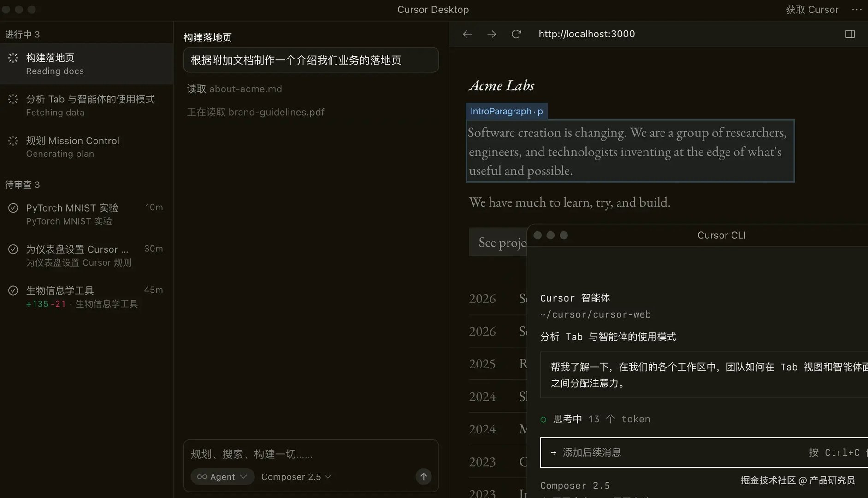Open the Composer 2.5 model dropdown
The image size is (868, 498).
(296, 477)
